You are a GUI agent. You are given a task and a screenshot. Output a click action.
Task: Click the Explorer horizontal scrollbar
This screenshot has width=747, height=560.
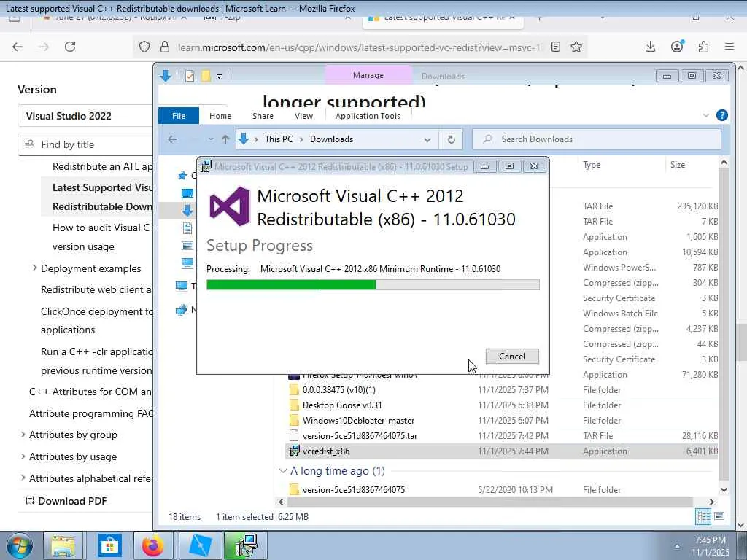[x=489, y=502]
